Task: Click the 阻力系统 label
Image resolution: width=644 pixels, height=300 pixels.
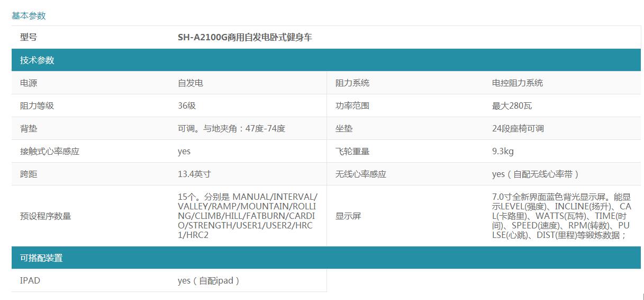Action: pyautogui.click(x=352, y=83)
